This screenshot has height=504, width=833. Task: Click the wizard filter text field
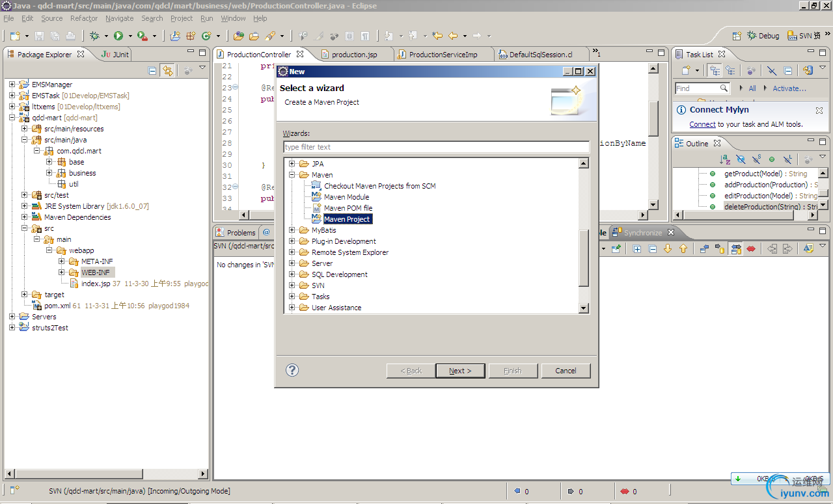coord(436,147)
